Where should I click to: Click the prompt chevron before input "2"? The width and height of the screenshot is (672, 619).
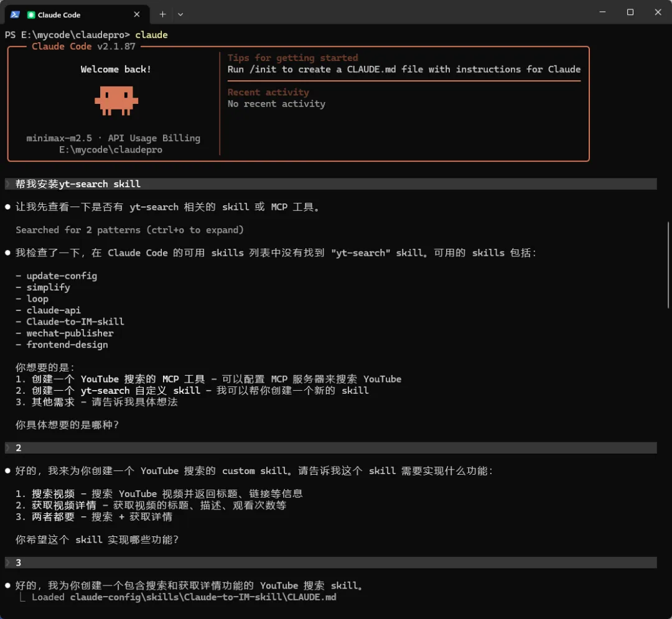8,448
